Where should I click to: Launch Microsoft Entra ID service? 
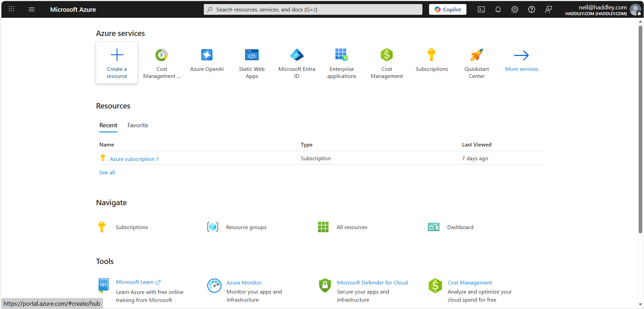297,55
